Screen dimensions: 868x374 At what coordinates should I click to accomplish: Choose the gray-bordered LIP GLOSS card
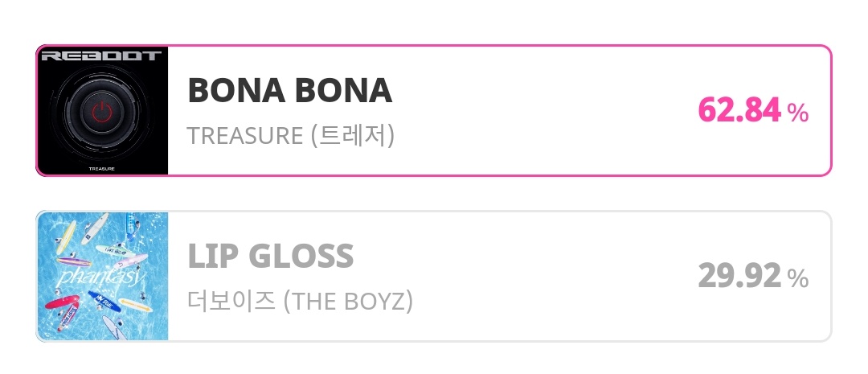[434, 277]
